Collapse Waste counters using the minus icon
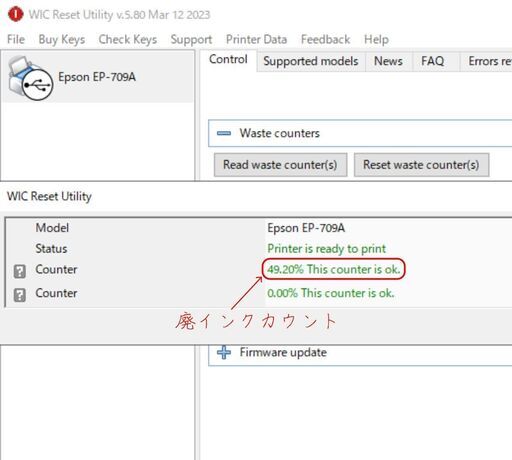This screenshot has width=512, height=460. click(x=224, y=133)
